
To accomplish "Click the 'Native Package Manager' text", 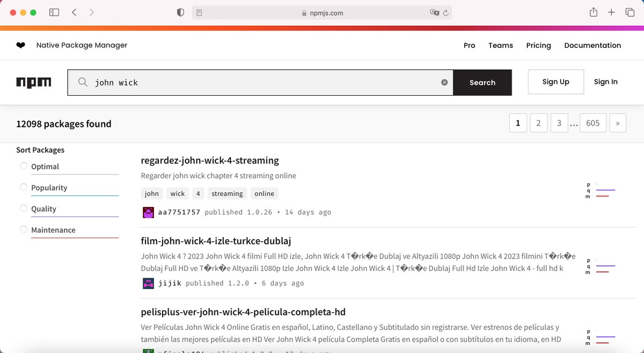I will click(x=82, y=45).
